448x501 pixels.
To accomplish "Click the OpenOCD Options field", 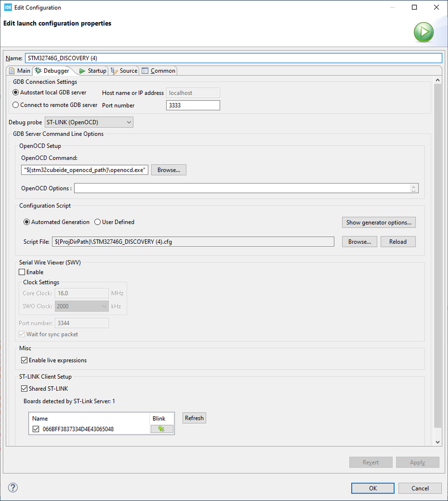I will pos(243,188).
